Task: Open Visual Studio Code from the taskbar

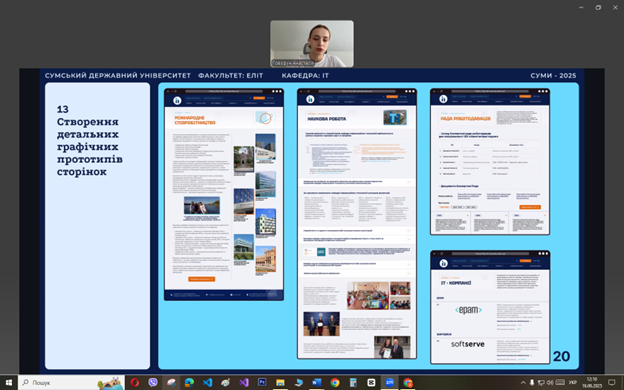Action: (x=207, y=383)
